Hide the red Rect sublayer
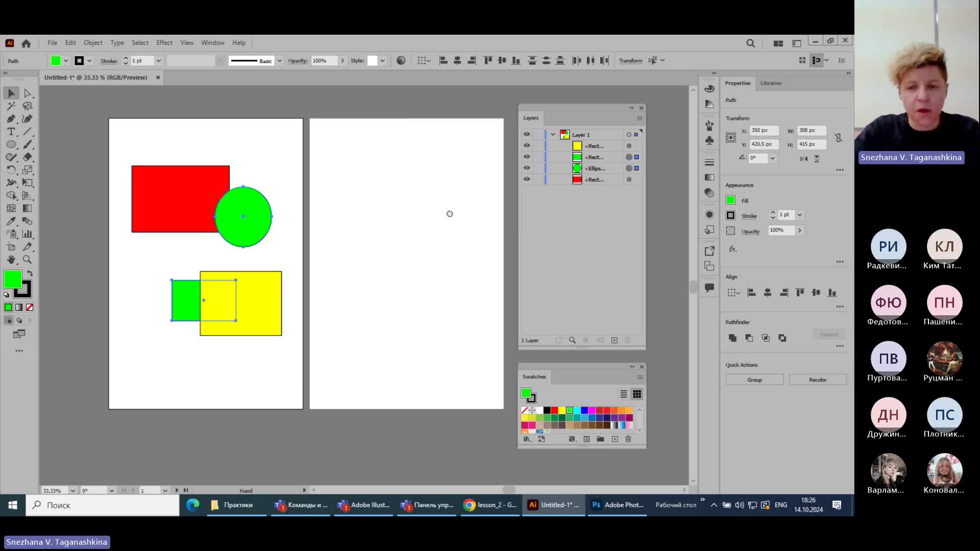The image size is (980, 551). click(x=527, y=180)
